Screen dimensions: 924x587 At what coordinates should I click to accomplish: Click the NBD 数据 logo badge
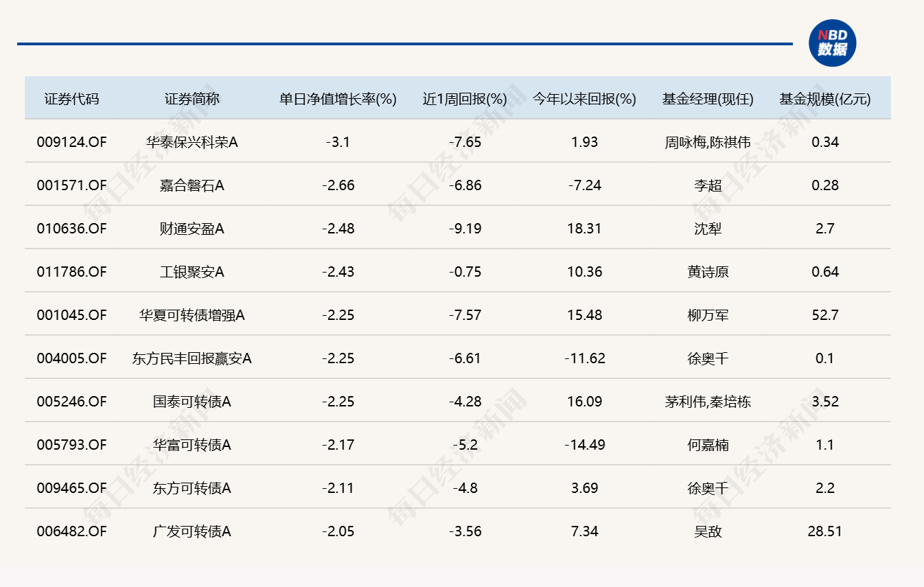point(833,43)
